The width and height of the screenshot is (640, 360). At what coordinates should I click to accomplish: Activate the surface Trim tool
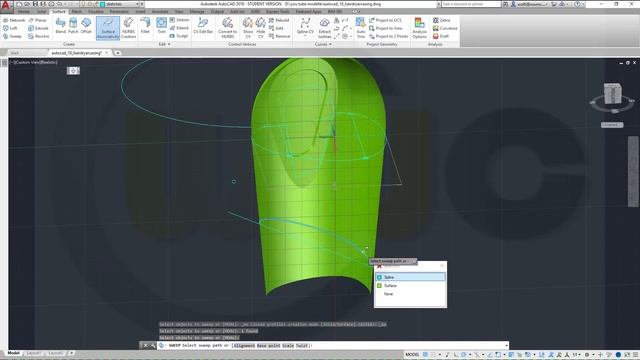coord(162,25)
